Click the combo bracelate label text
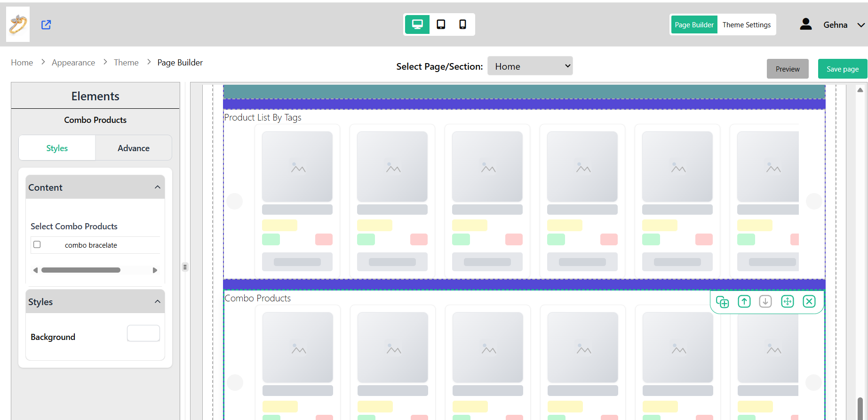The height and width of the screenshot is (420, 868). pos(91,245)
